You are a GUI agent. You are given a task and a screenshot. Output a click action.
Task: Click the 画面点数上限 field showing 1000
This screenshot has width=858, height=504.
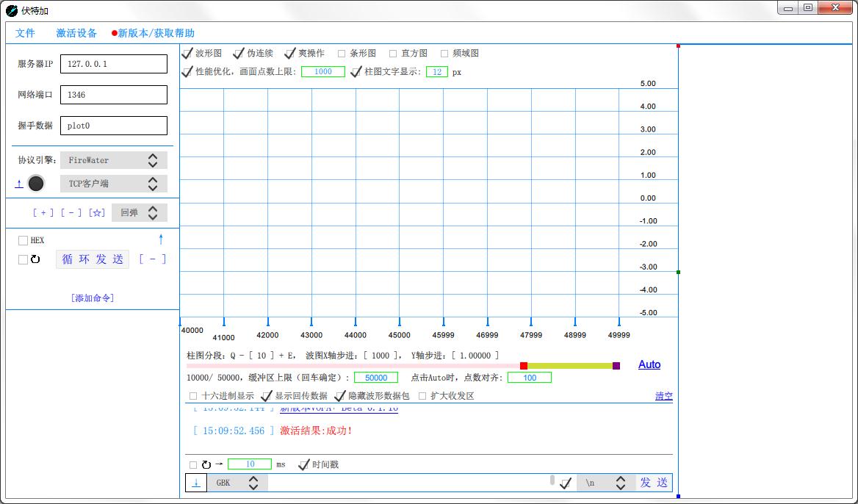click(322, 72)
